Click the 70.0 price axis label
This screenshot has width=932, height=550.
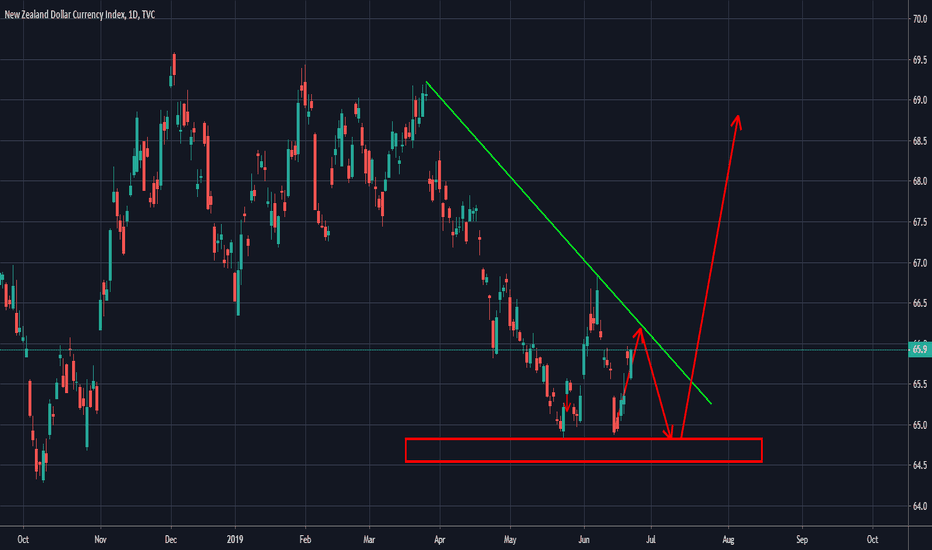pyautogui.click(x=920, y=19)
